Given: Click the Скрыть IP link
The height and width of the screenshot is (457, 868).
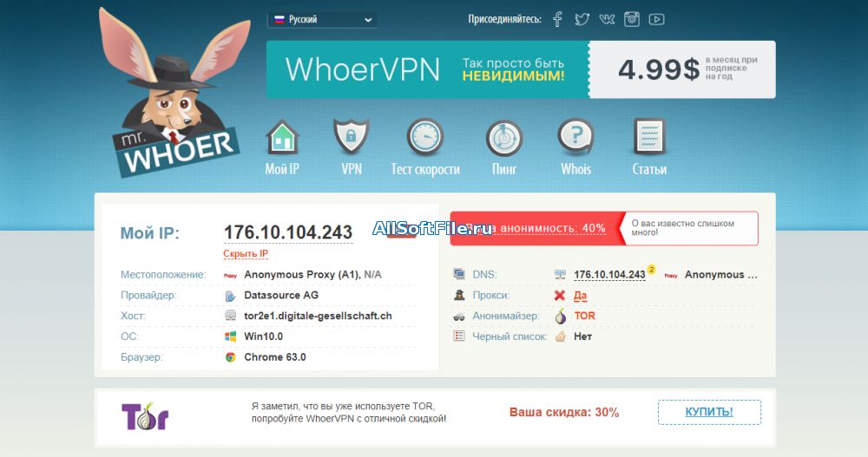Looking at the screenshot, I should [246, 254].
